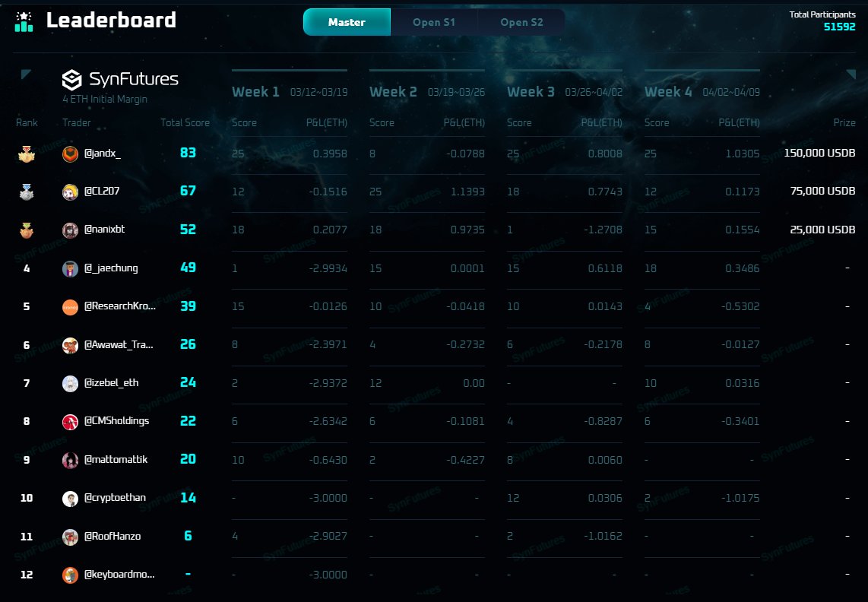Click the 25,000 USDB prize
The width and height of the screenshot is (868, 602).
[x=822, y=230]
